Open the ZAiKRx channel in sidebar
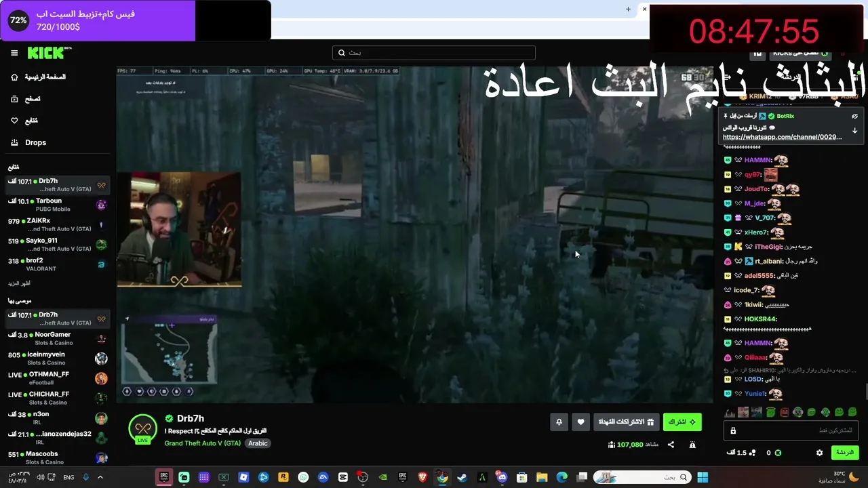The width and height of the screenshot is (868, 488). coord(57,225)
